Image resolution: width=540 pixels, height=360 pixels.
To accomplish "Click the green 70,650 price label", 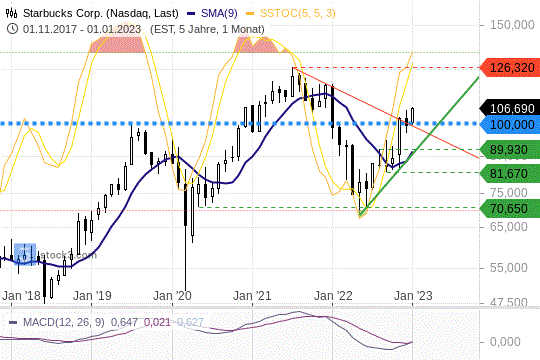I will point(510,208).
